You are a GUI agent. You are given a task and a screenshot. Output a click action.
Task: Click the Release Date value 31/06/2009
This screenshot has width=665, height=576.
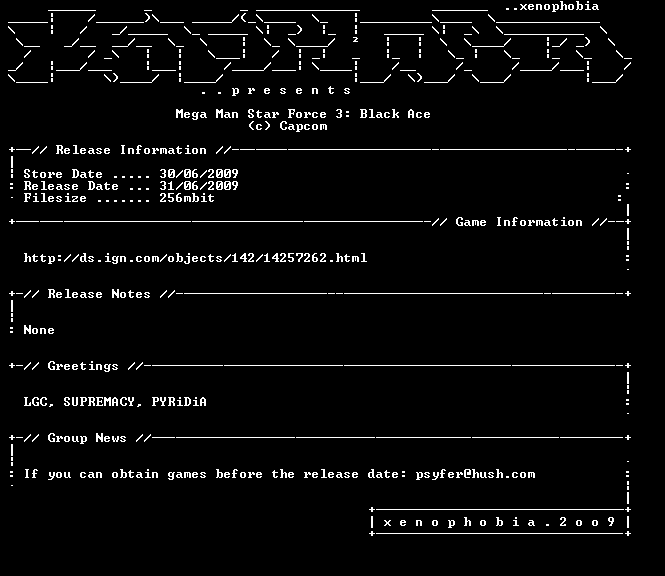point(199,186)
